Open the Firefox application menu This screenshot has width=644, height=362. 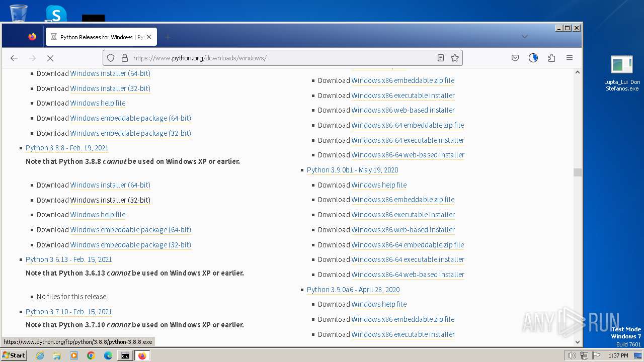coord(570,58)
